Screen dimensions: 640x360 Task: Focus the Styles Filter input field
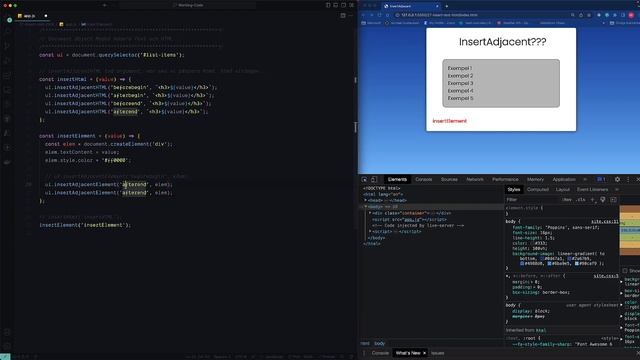pyautogui.click(x=532, y=200)
